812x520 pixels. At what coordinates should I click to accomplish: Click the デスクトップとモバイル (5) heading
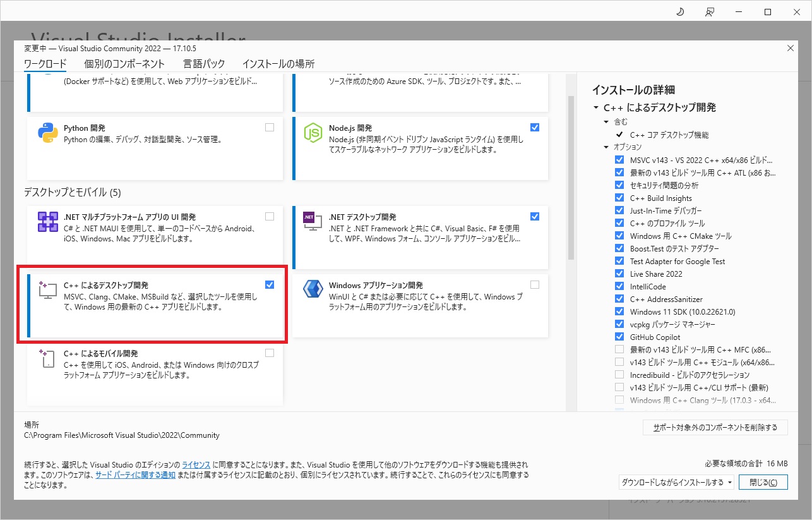point(72,192)
